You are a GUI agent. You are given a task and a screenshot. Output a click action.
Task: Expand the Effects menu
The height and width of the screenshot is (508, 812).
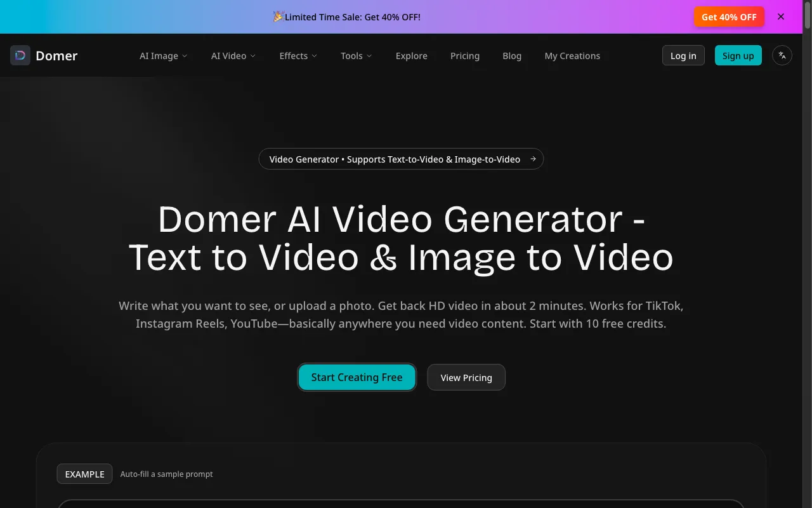298,56
